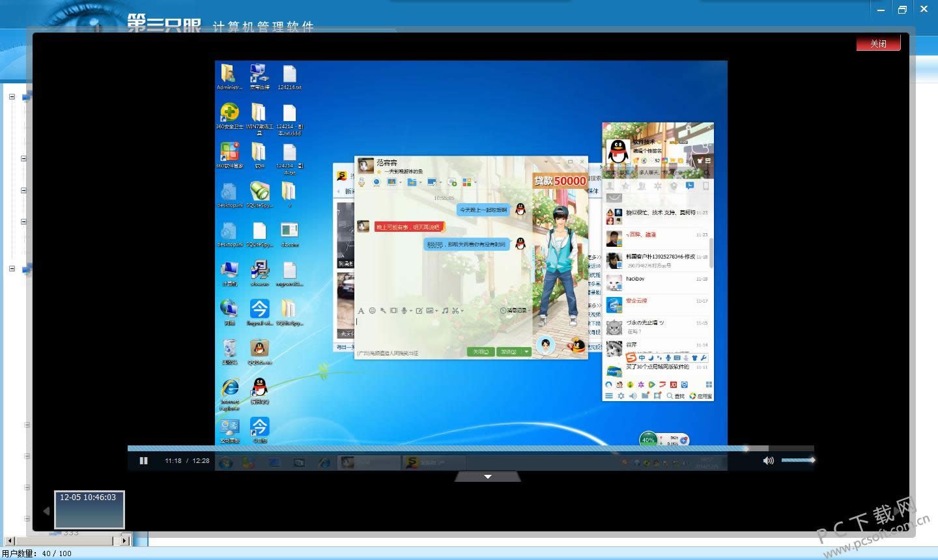The height and width of the screenshot is (560, 938).
Task: Open Internet Explorer on the recorded desktop
Action: tap(229, 395)
